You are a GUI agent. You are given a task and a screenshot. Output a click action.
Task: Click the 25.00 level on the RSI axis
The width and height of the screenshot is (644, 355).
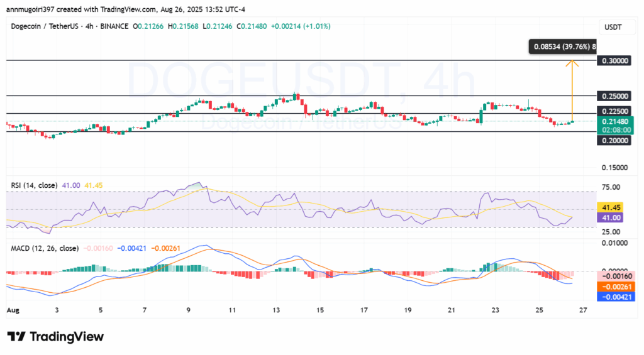coord(611,232)
